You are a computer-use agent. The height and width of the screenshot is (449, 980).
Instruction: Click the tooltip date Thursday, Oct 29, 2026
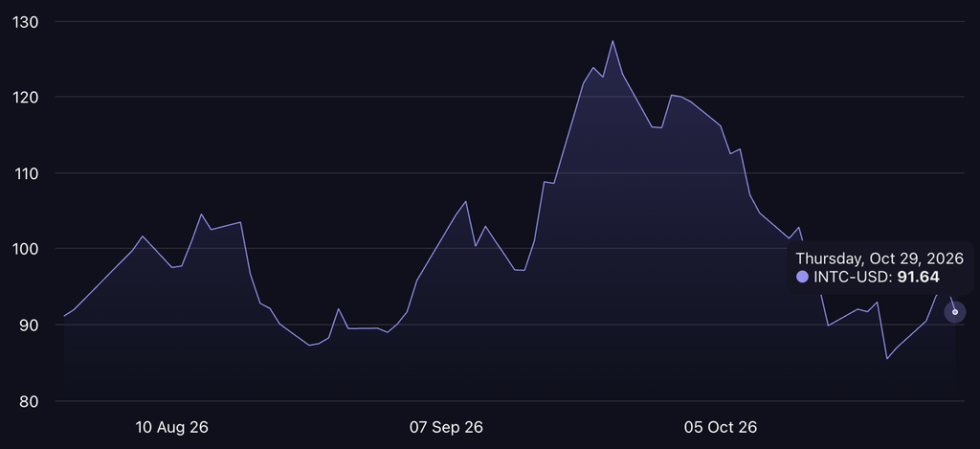click(880, 258)
